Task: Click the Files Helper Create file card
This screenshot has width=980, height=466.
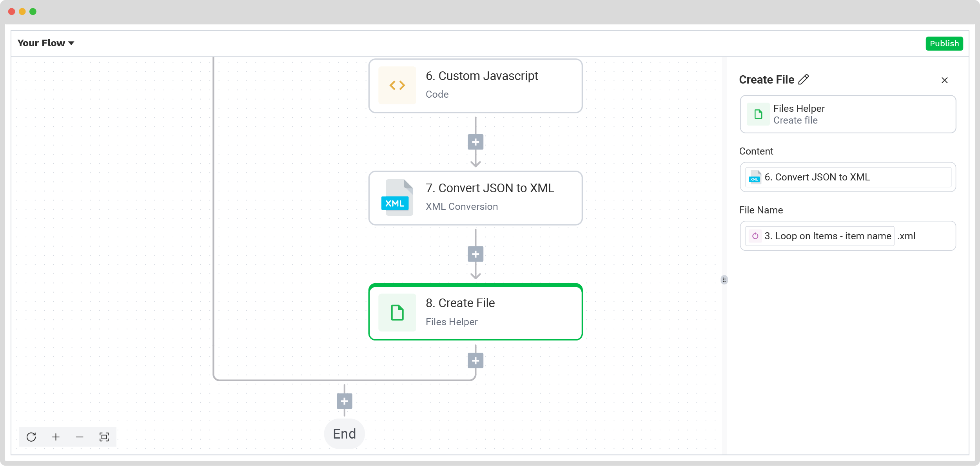Action: tap(848, 114)
